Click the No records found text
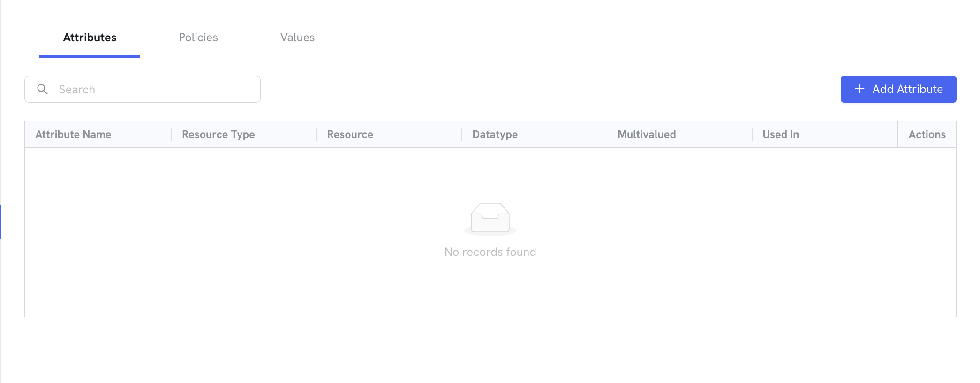The width and height of the screenshot is (980, 383). [x=490, y=252]
